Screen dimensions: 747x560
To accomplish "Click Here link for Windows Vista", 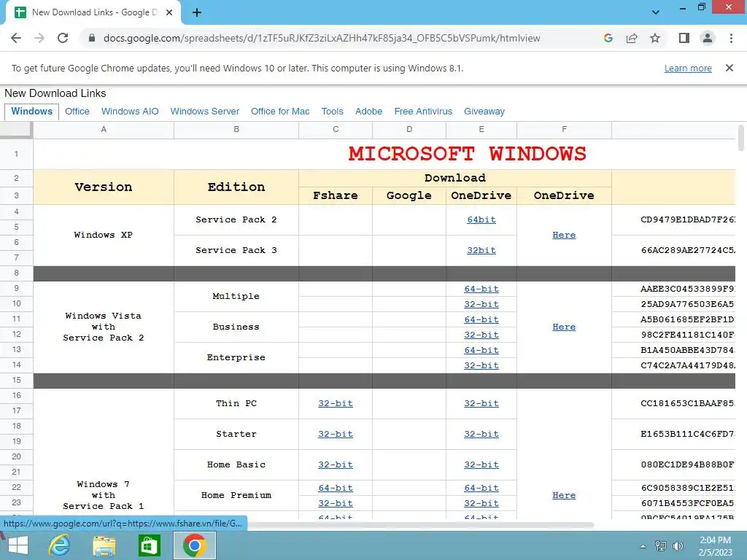I will (564, 327).
